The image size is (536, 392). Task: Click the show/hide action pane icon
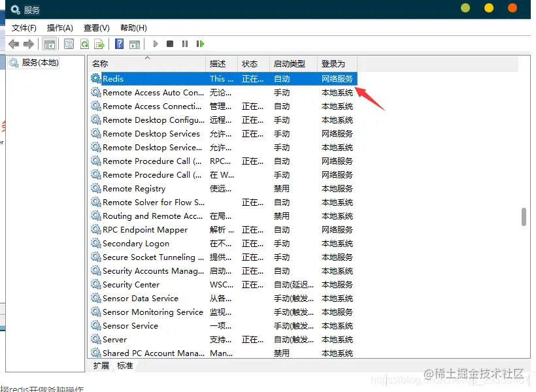coord(135,44)
